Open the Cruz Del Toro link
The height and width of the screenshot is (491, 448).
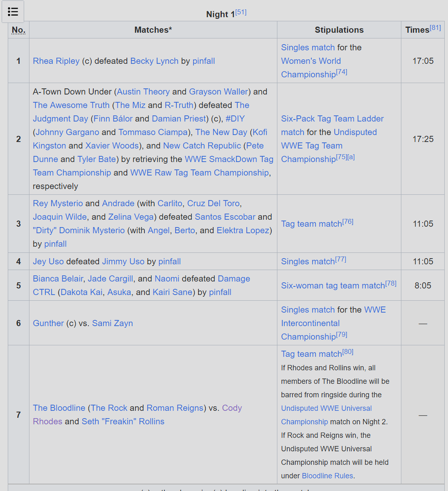[214, 203]
